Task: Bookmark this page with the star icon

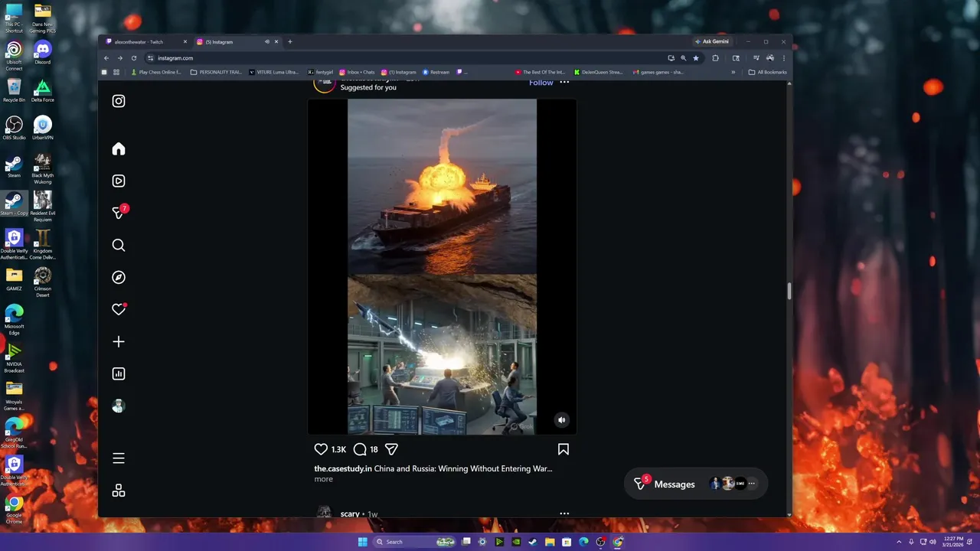Action: (696, 58)
